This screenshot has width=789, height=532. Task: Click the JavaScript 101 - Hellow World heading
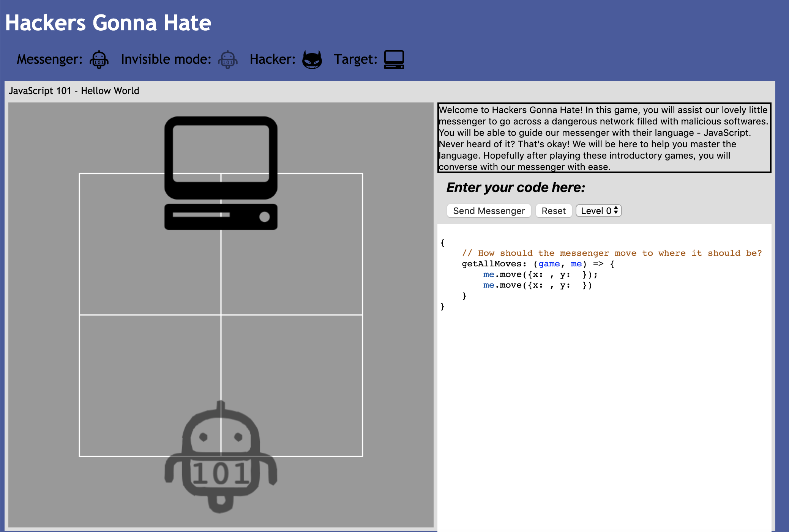click(74, 91)
